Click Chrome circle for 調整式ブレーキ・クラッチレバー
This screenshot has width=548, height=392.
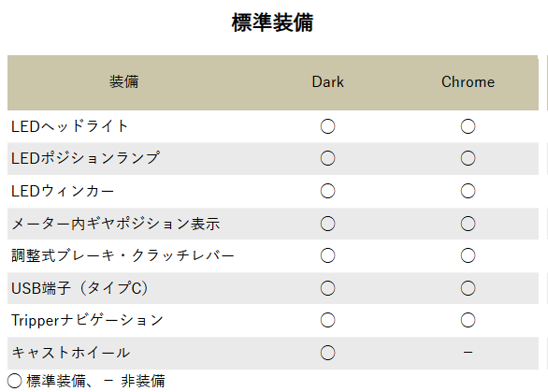[x=468, y=255]
